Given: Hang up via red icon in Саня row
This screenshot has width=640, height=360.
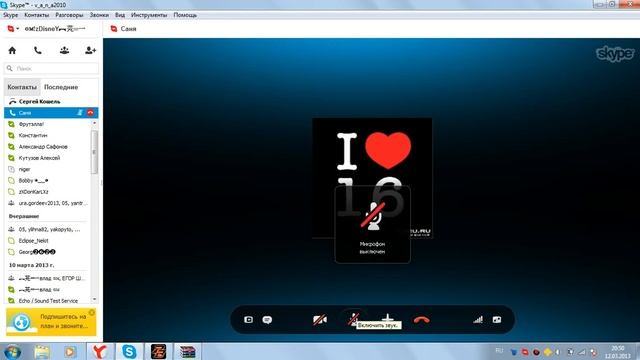Looking at the screenshot, I should (x=91, y=113).
